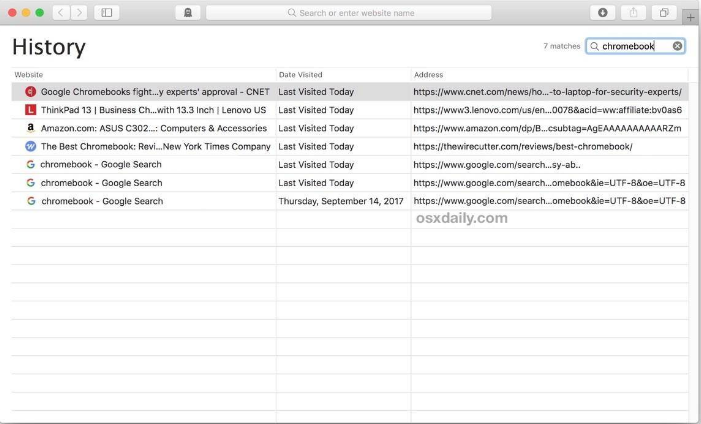Click the Back navigation arrow
This screenshot has height=424, width=701.
tap(60, 12)
